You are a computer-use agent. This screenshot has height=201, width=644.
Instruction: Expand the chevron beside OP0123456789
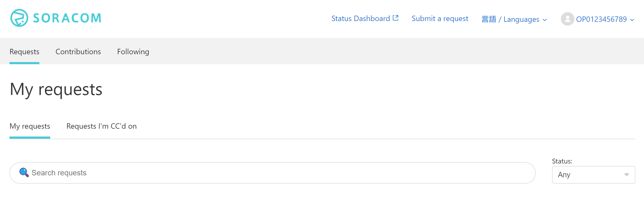632,20
